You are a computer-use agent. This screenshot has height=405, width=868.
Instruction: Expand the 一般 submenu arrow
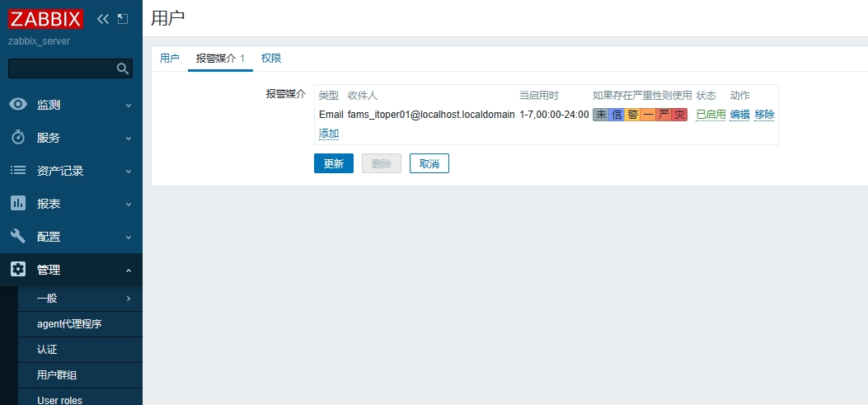pyautogui.click(x=128, y=299)
